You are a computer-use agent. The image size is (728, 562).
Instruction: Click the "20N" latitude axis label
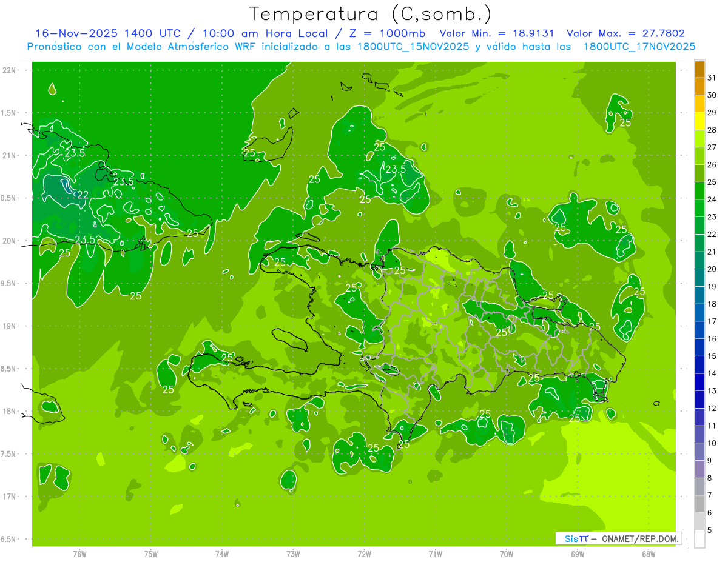9,241
